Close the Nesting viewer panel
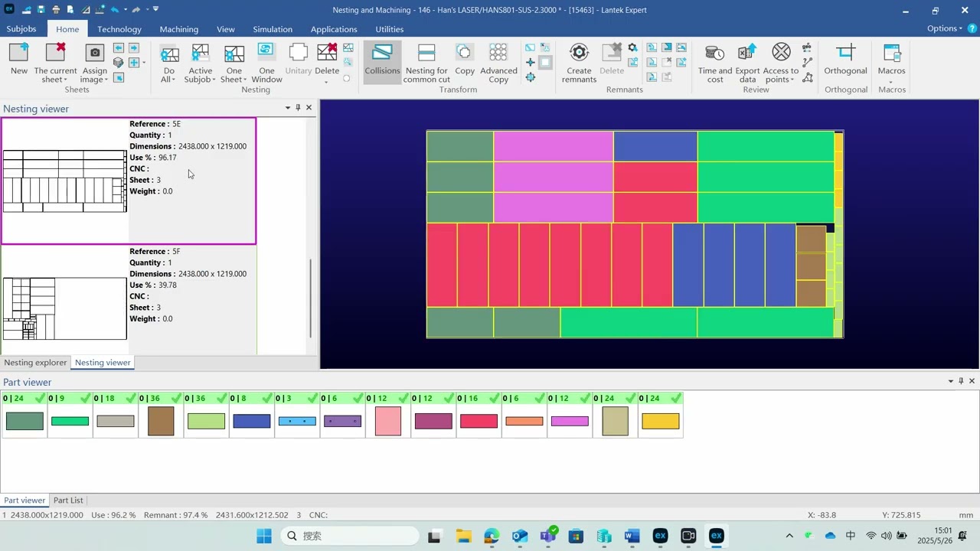980x551 pixels. pyautogui.click(x=309, y=108)
